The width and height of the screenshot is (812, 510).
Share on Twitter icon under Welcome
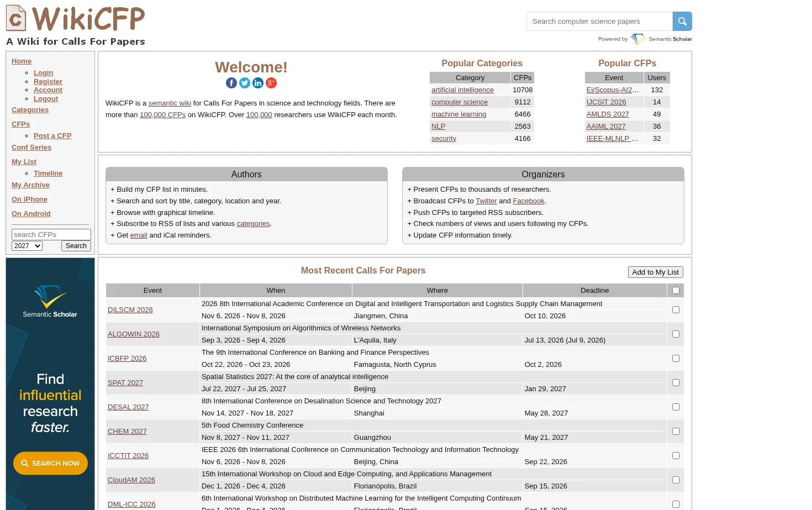[x=245, y=83]
